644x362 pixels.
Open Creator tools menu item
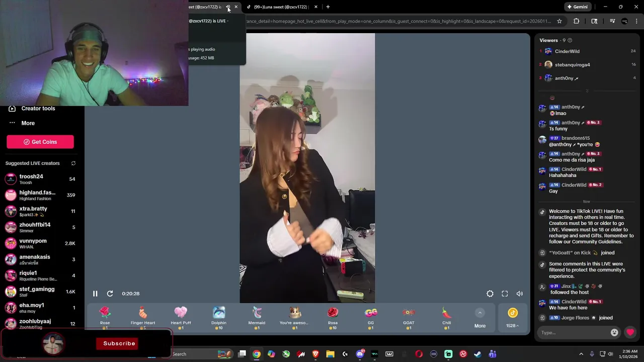(x=32, y=109)
